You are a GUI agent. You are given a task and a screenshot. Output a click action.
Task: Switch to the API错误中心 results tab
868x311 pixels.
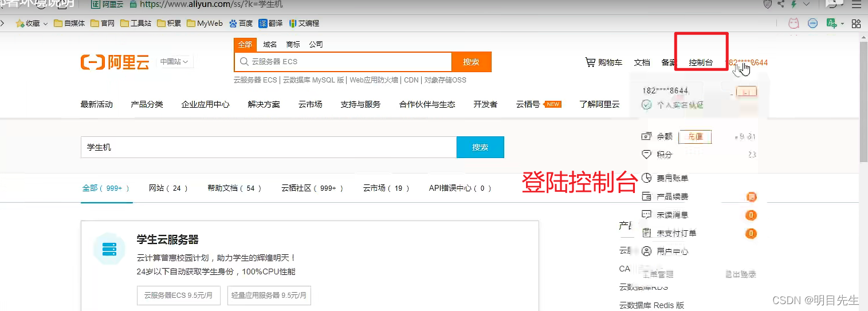click(460, 188)
